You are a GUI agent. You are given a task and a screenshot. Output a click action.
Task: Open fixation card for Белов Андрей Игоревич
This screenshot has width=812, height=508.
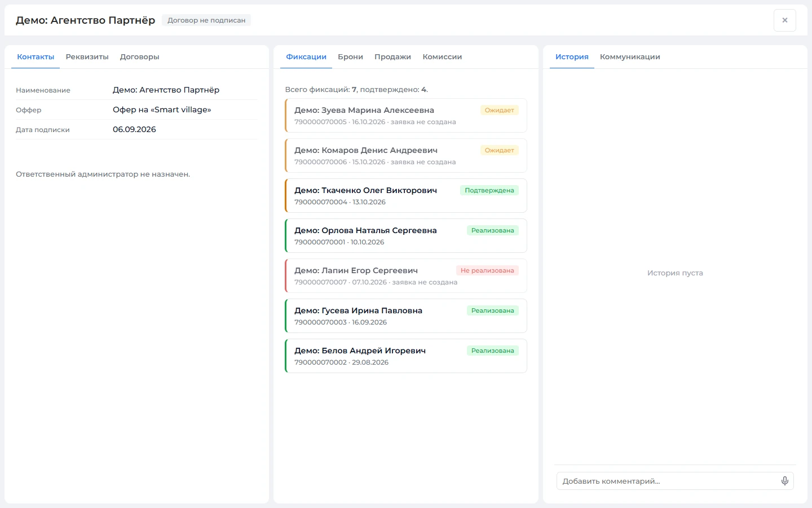[x=406, y=356]
